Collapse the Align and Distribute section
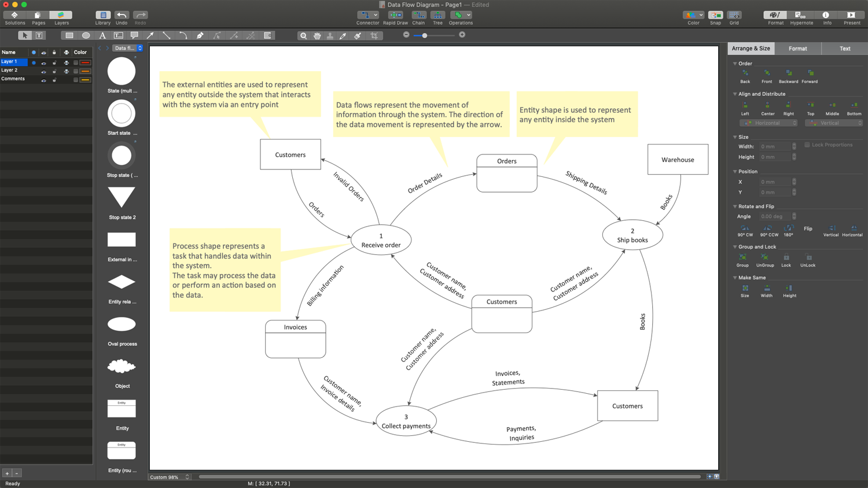The width and height of the screenshot is (868, 488). [x=735, y=94]
